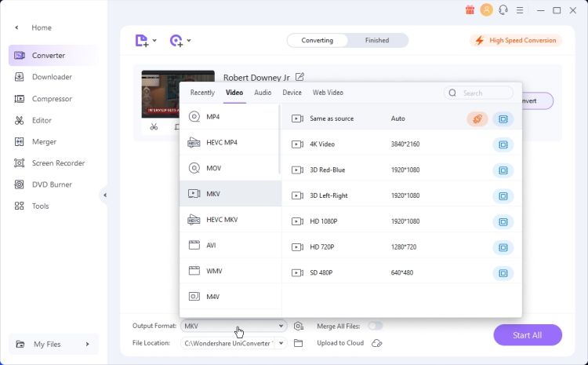Click the rocket icon for Same as source

tap(477, 119)
